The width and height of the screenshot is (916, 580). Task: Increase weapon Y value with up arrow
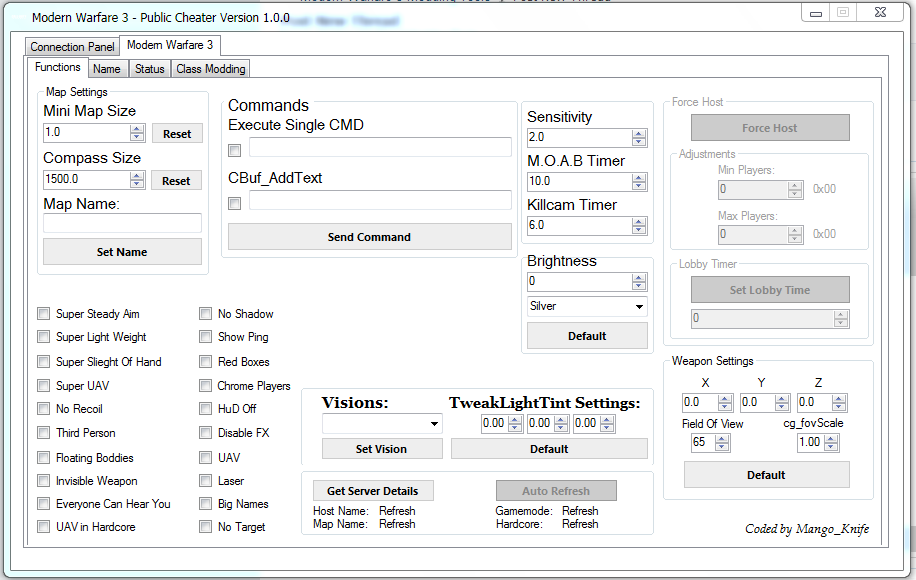[x=782, y=399]
